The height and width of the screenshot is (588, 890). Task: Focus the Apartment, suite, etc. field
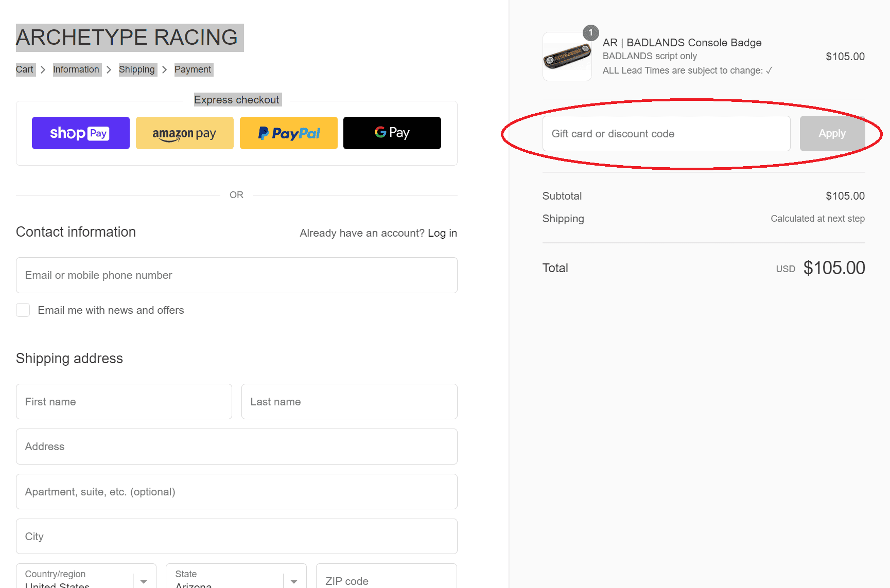237,492
